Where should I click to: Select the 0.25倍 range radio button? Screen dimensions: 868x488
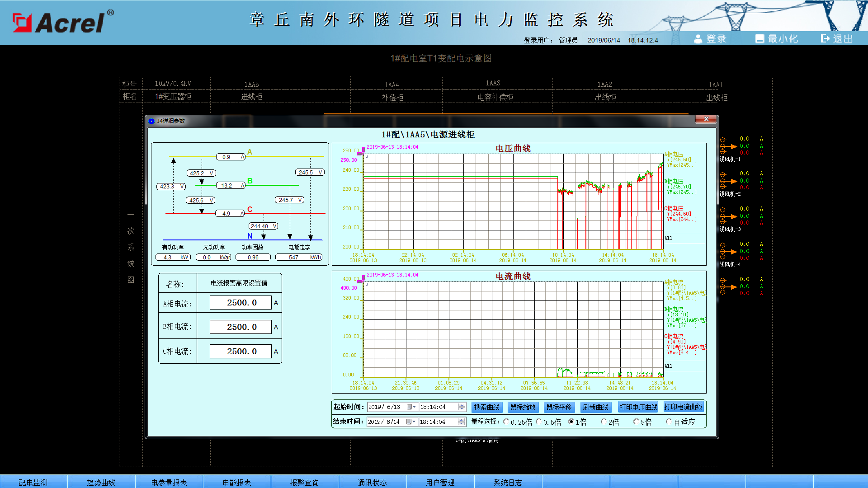(x=506, y=422)
